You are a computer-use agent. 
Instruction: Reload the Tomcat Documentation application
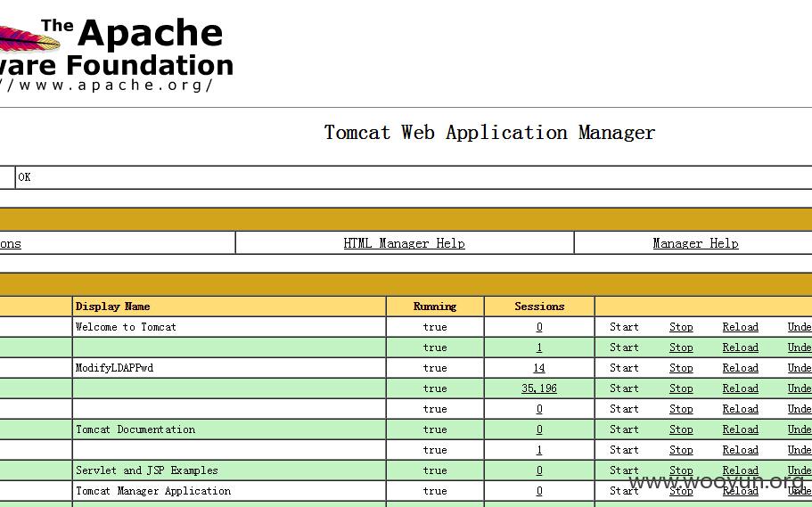(741, 429)
